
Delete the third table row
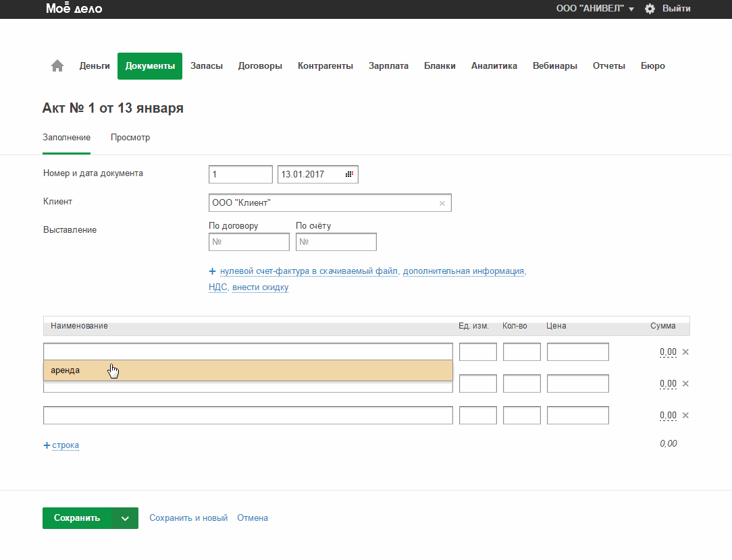coord(685,415)
